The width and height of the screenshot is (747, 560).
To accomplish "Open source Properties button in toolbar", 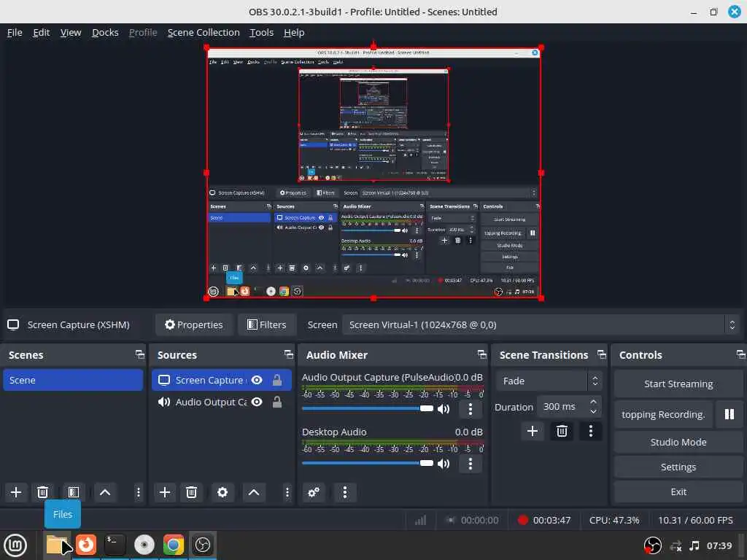I will click(194, 324).
